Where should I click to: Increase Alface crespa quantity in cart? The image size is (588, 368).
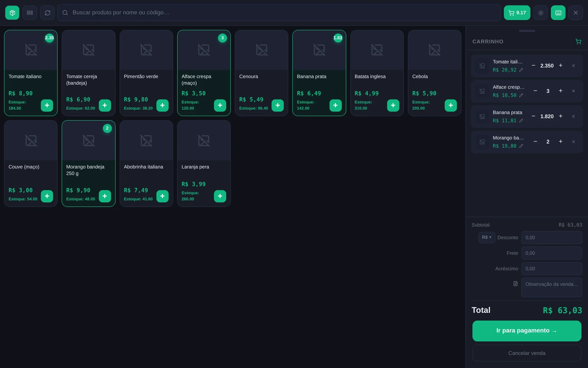[x=561, y=91]
